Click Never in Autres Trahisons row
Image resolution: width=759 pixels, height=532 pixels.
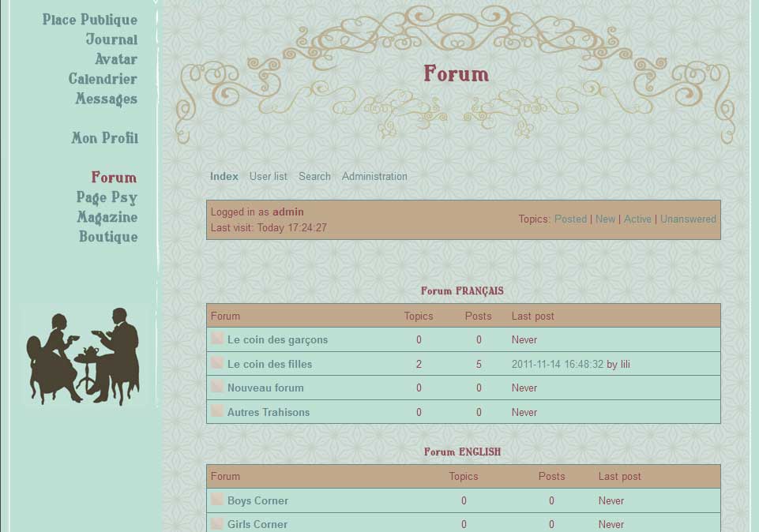tap(524, 413)
